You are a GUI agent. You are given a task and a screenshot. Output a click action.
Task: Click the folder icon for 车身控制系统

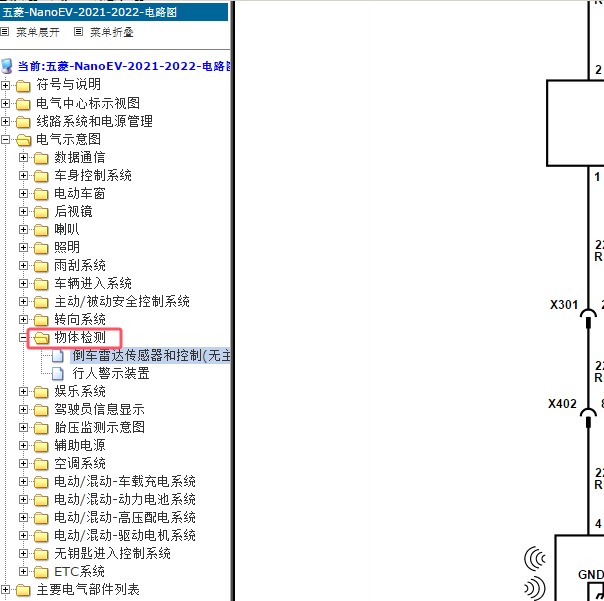coord(41,176)
